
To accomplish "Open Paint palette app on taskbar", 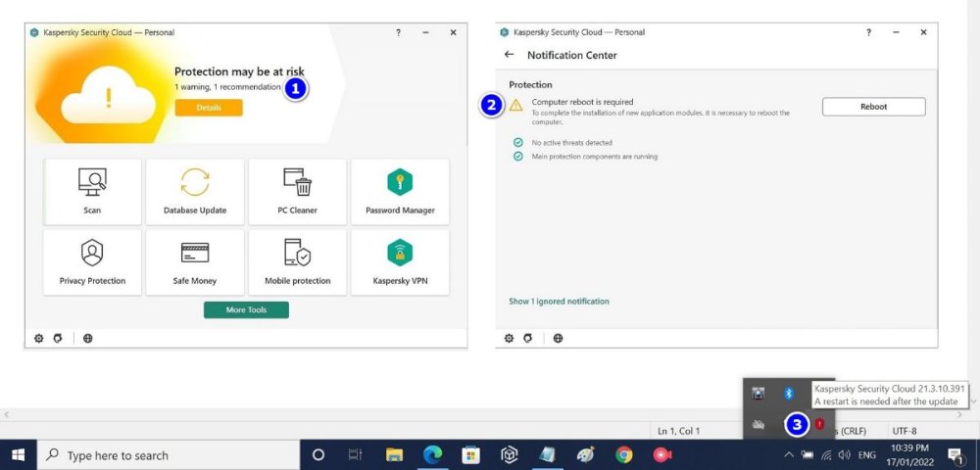I will click(586, 455).
